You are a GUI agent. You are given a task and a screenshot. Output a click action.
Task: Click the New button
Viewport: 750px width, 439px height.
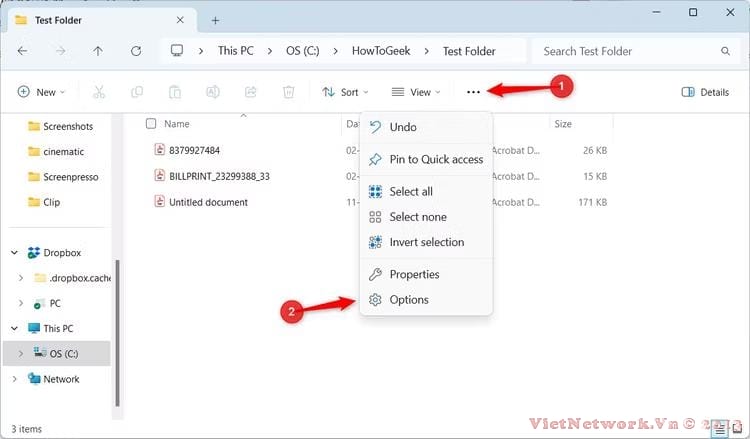41,92
